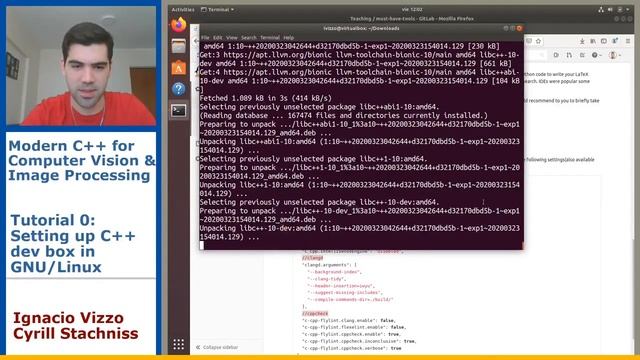Open Firefox hamburger menu

click(x=628, y=41)
